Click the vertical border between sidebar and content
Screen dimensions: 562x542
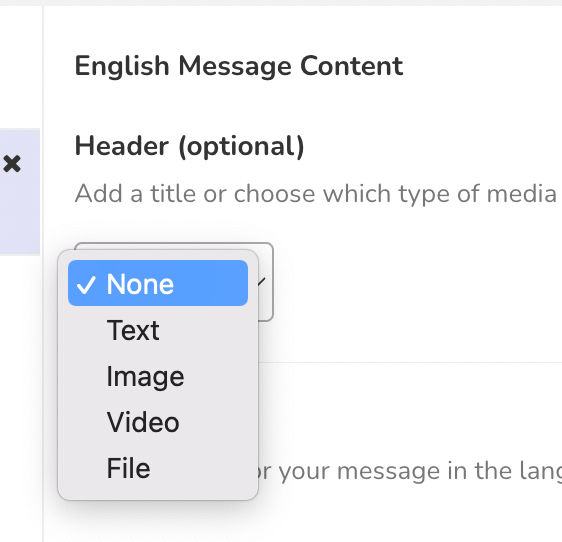pos(43,272)
